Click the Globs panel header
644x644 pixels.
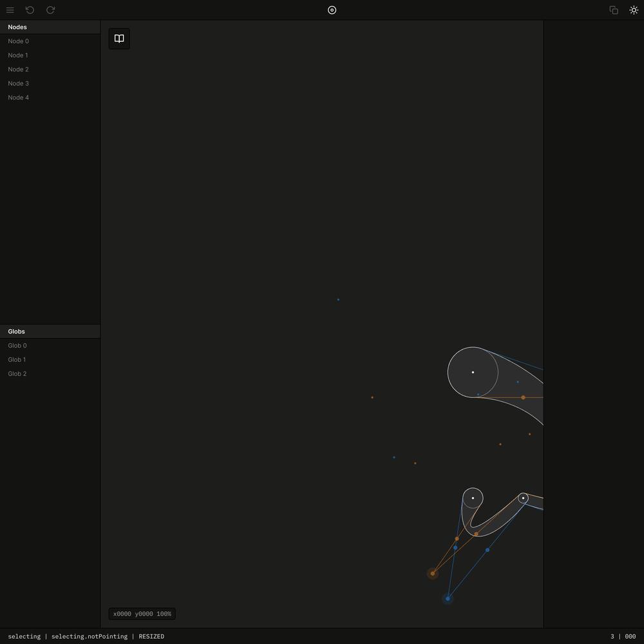pyautogui.click(x=50, y=332)
